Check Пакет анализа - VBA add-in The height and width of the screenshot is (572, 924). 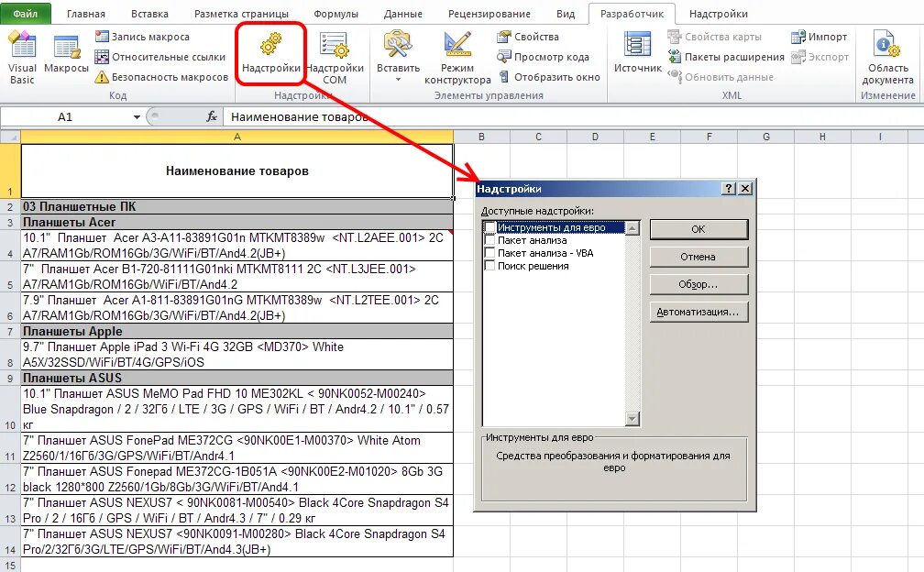(x=489, y=253)
